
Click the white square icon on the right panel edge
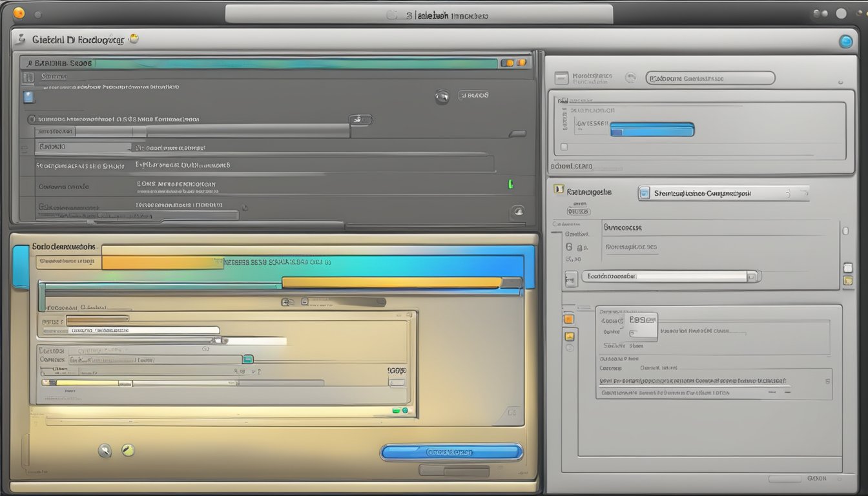pyautogui.click(x=848, y=267)
